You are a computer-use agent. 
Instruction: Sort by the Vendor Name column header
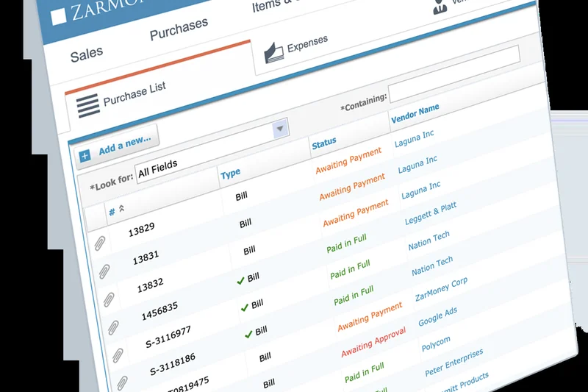click(x=415, y=113)
